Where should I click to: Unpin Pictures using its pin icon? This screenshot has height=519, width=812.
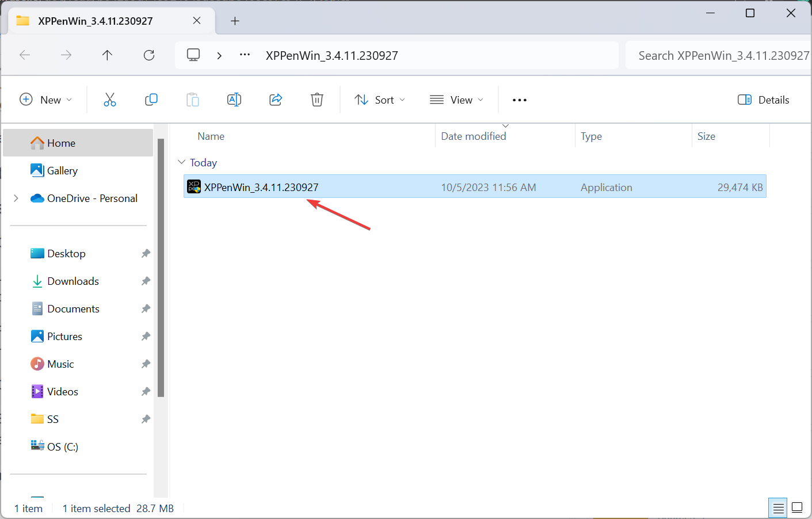(146, 336)
